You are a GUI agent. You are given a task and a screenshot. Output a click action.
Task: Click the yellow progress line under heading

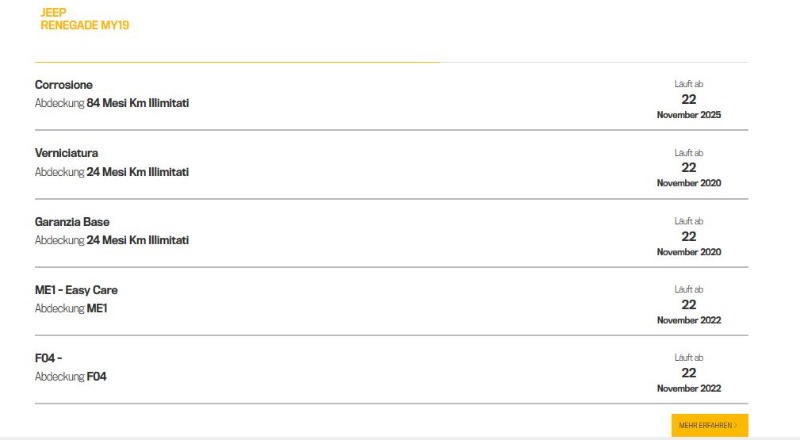(237, 62)
